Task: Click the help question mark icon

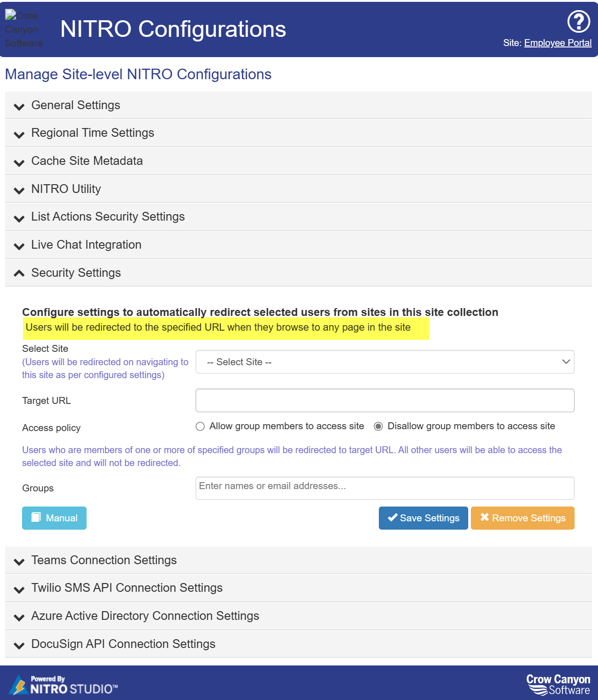Action: pos(579,21)
